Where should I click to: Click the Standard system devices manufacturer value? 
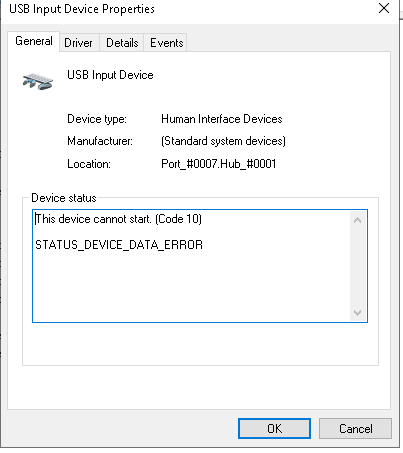click(x=223, y=141)
